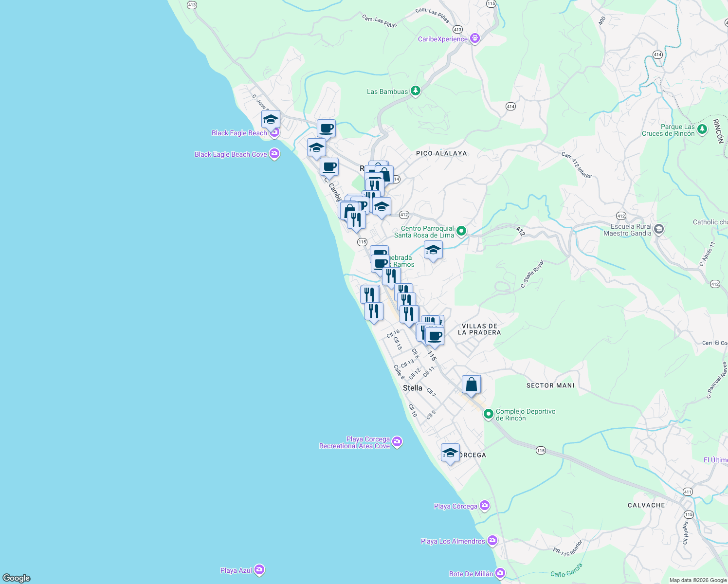The image size is (728, 584).
Task: Select the camera icon at Playa Los Almendros
Action: tap(492, 540)
